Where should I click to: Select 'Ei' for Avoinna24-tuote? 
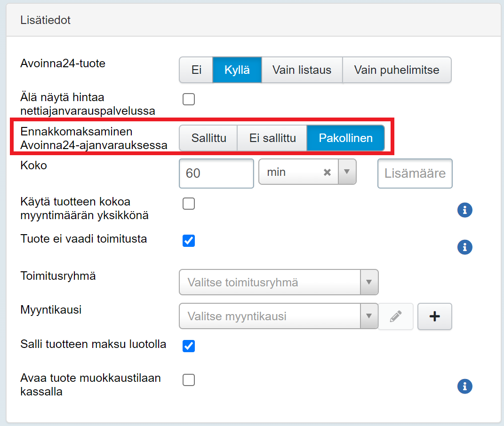pyautogui.click(x=196, y=70)
